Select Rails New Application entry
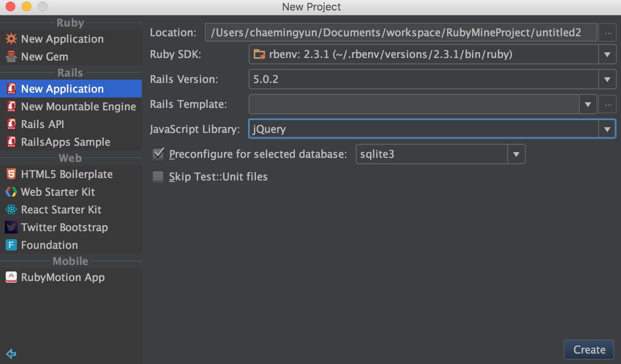Screen dimensions: 621x364 (71, 89)
